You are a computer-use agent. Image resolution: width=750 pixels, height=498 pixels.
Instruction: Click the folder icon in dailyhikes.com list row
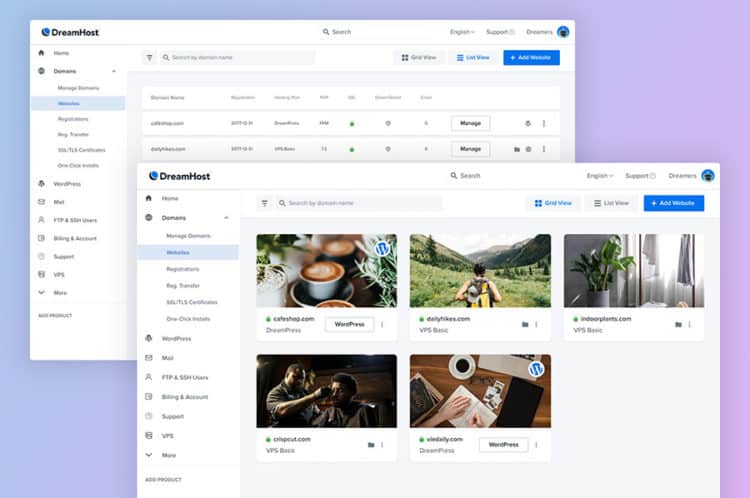517,149
